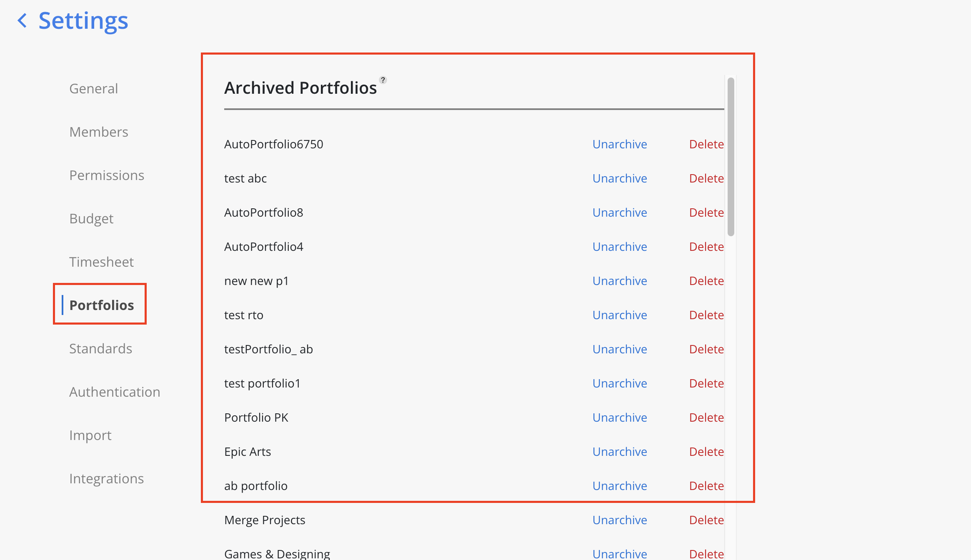Select the Budget menu item
Screen dimensions: 971x560
(91, 219)
